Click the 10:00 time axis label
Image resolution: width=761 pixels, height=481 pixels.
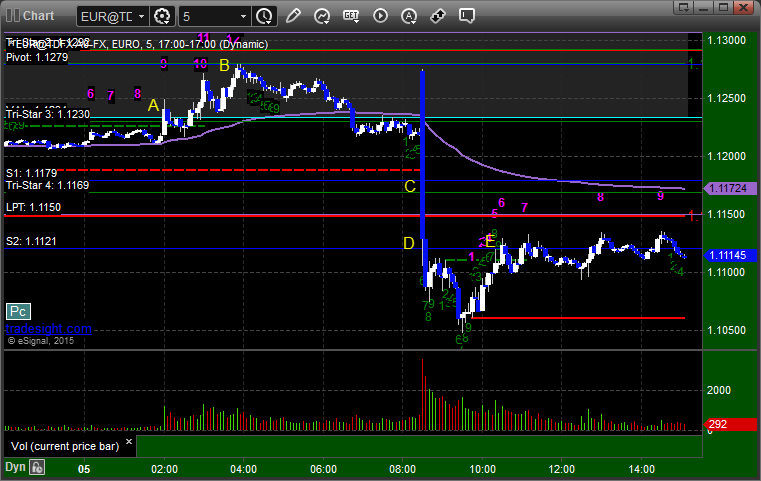point(482,469)
